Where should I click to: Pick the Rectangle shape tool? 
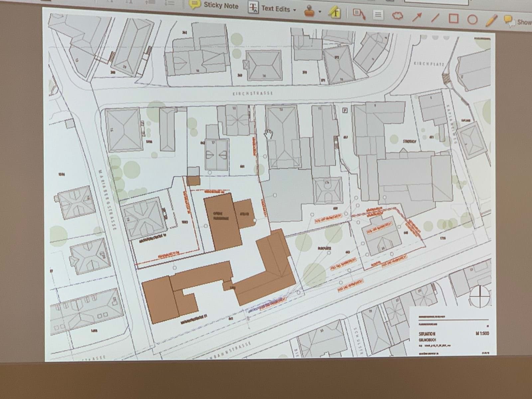454,19
